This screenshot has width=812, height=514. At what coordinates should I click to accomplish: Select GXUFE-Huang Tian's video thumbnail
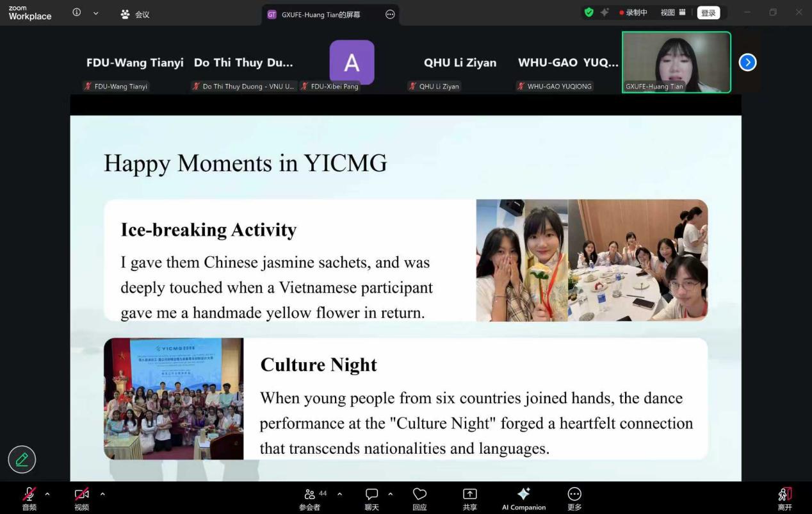(676, 62)
